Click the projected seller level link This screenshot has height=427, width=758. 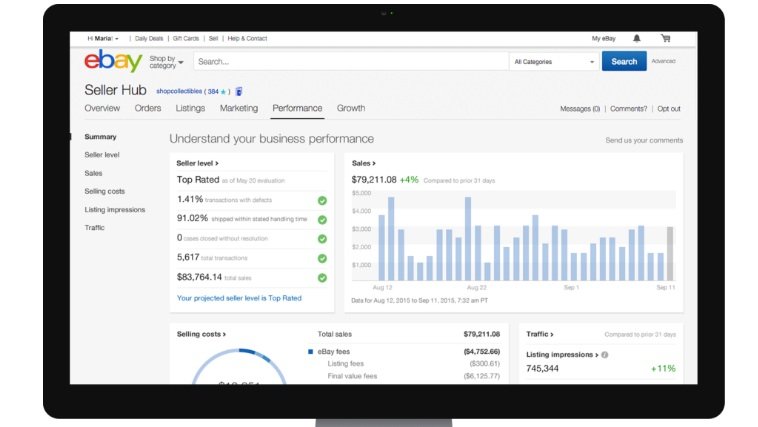pyautogui.click(x=239, y=297)
